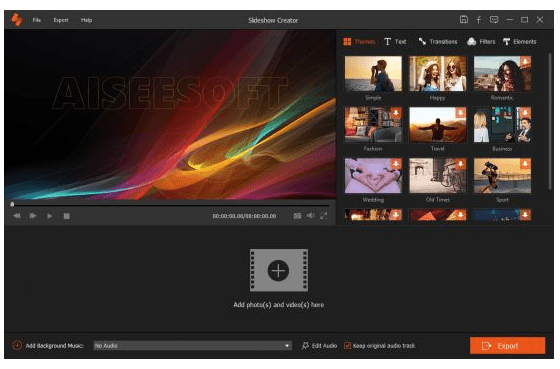Click the orange Export button
The width and height of the screenshot is (560, 369).
coord(508,345)
